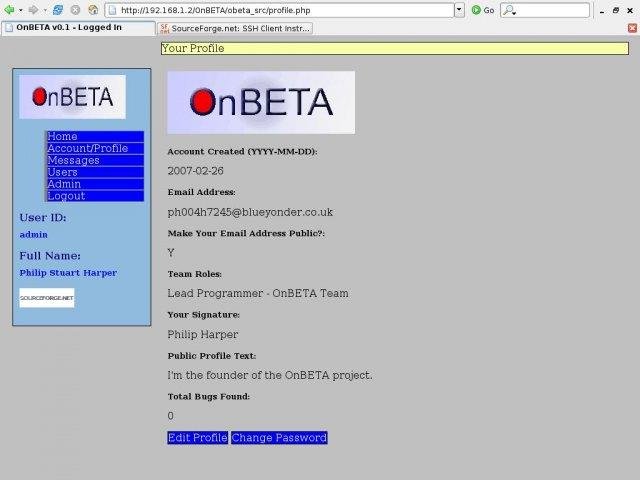Click the Change Password button
This screenshot has height=480, width=640.
point(279,438)
